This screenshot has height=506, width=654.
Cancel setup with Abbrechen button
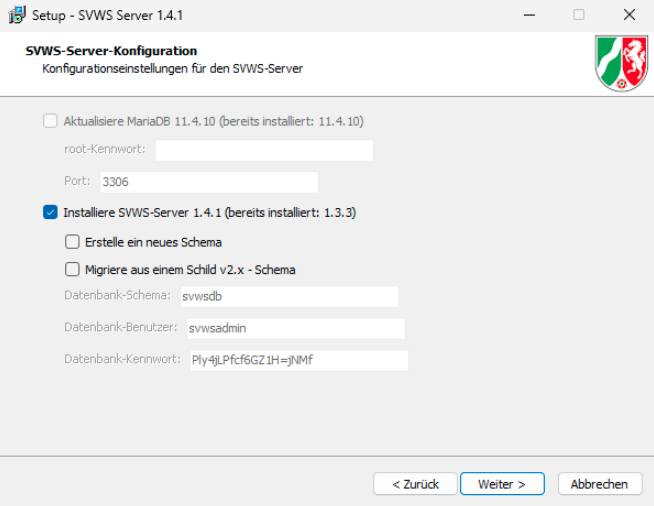(x=600, y=484)
